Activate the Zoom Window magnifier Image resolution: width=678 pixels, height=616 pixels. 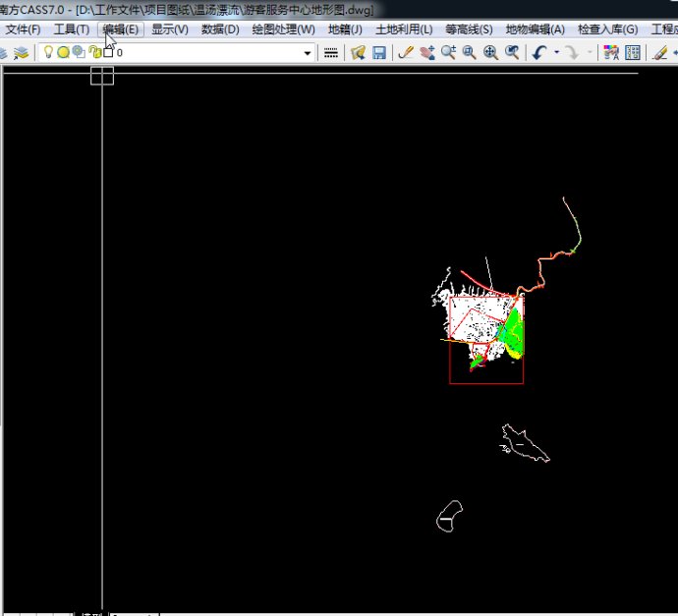point(470,52)
